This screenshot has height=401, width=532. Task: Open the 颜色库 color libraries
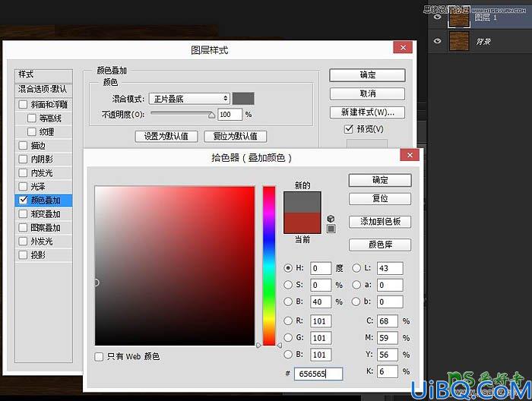[380, 245]
